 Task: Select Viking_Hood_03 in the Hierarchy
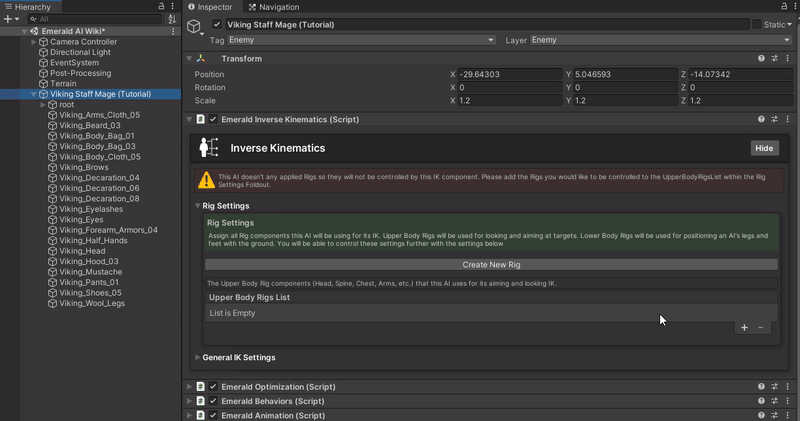coord(89,261)
